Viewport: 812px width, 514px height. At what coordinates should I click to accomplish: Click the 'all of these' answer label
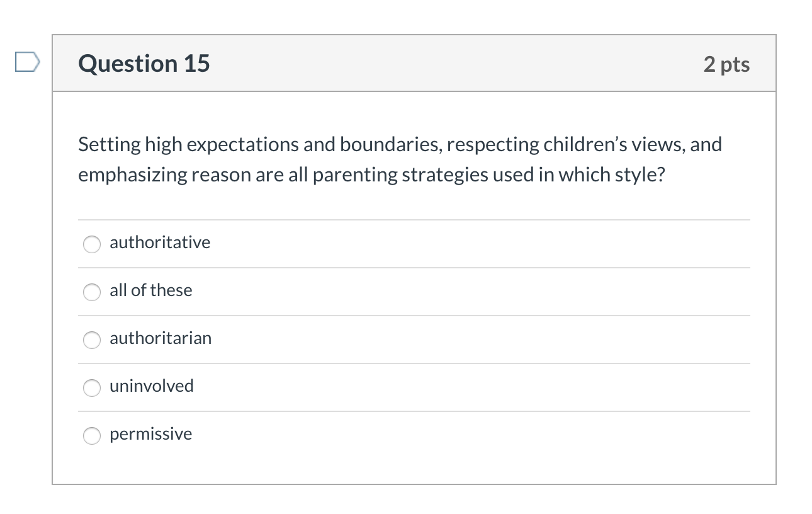[x=150, y=290]
